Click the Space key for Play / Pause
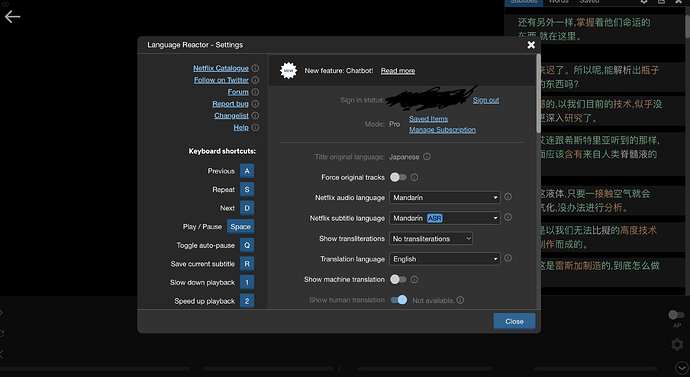This screenshot has height=377, width=690. click(x=240, y=227)
